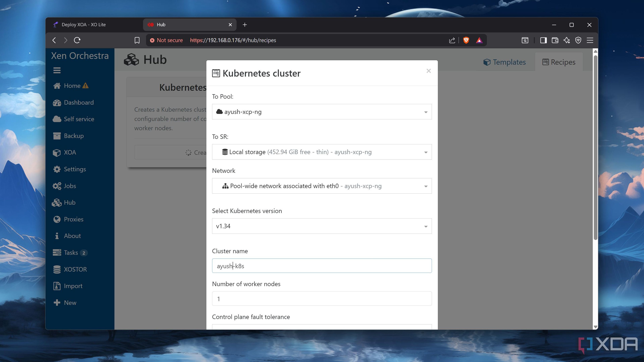The image size is (644, 362).
Task: Open Settings in Xen Orchestra sidebar
Action: pyautogui.click(x=69, y=169)
